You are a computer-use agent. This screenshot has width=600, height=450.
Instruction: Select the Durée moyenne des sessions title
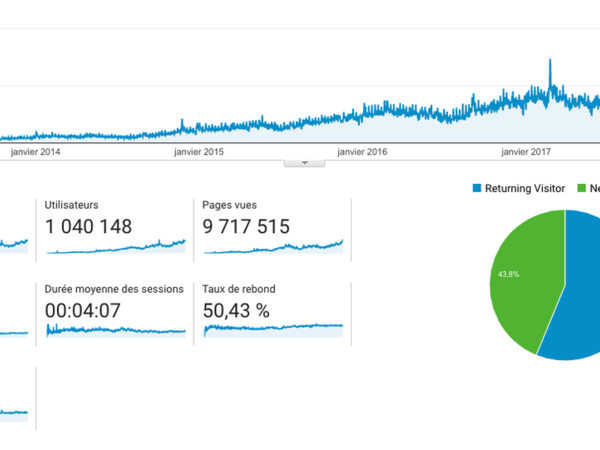[114, 289]
